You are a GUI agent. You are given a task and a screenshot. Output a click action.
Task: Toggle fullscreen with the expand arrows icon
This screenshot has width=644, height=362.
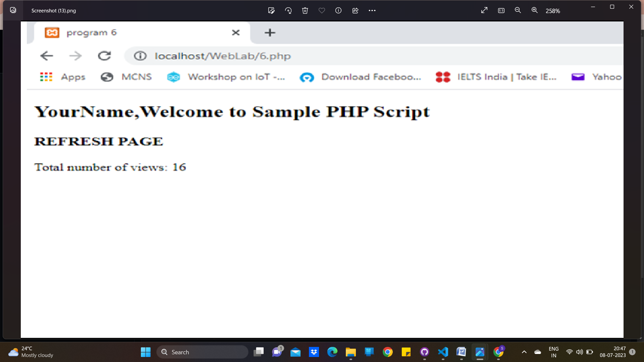click(x=484, y=10)
